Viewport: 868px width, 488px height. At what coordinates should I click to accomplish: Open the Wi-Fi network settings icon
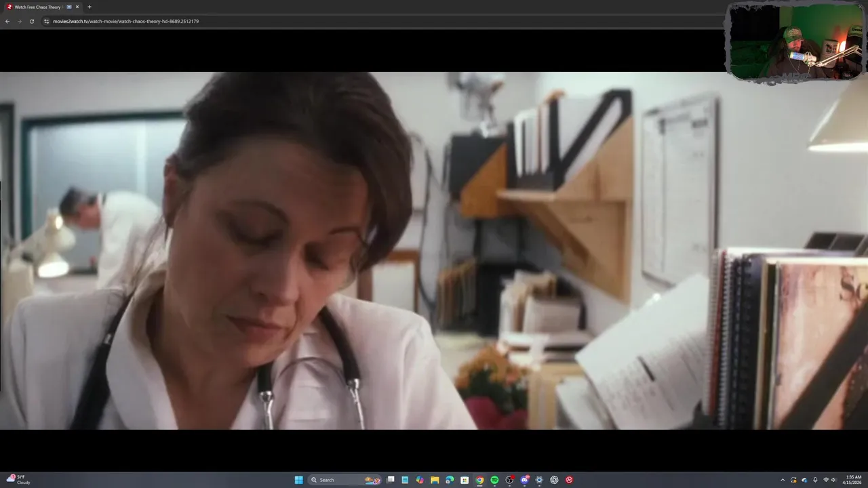[826, 480]
